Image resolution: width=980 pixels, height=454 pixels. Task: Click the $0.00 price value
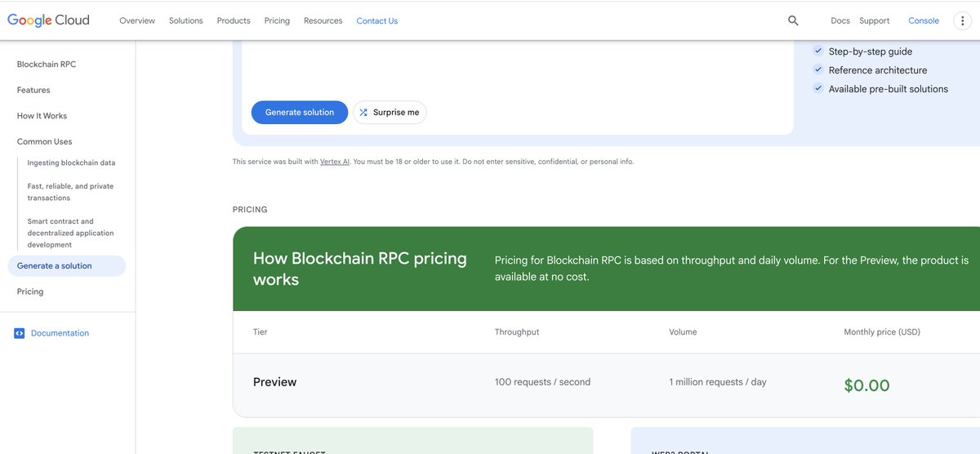(x=866, y=385)
